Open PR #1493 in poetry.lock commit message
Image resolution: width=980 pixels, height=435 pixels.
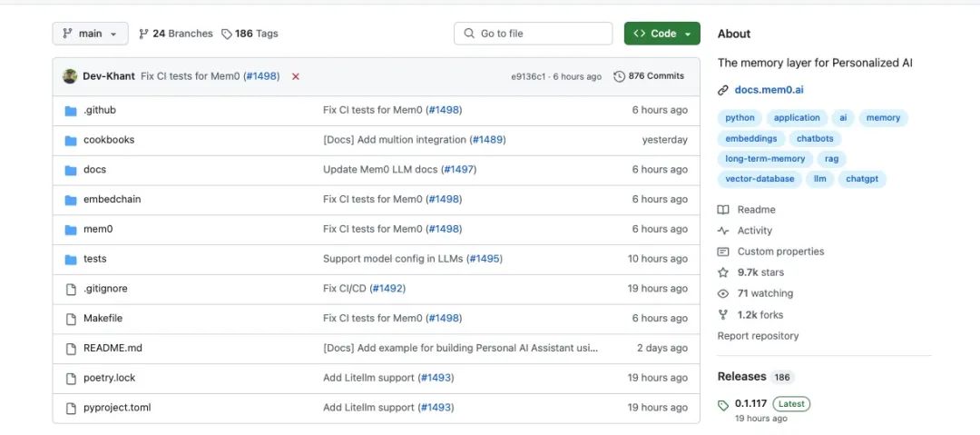pyautogui.click(x=436, y=378)
